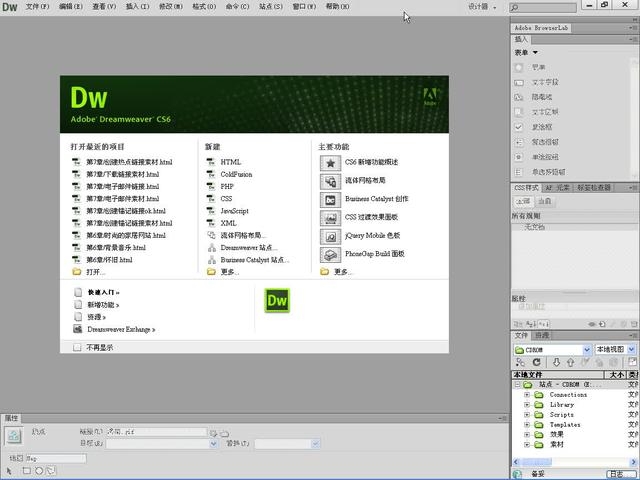Click the show category view icon in CSS panel
The image size is (640, 480).
[x=518, y=324]
